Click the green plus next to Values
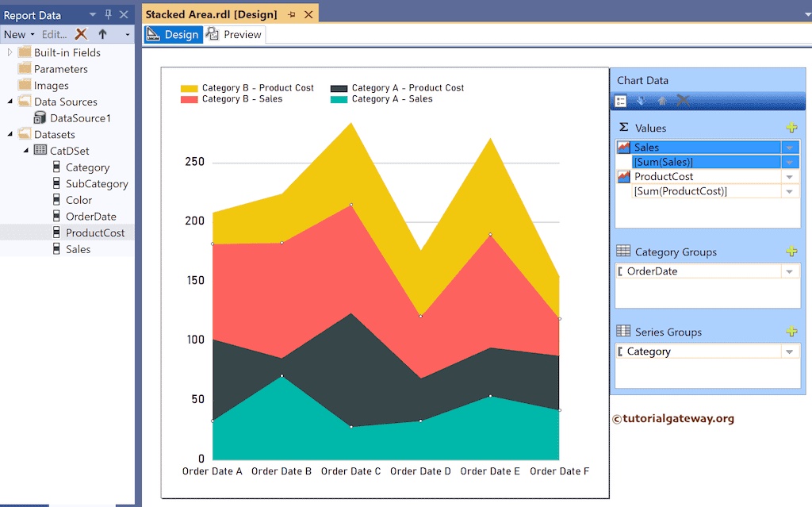Viewport: 812px width, 507px height. click(x=791, y=128)
